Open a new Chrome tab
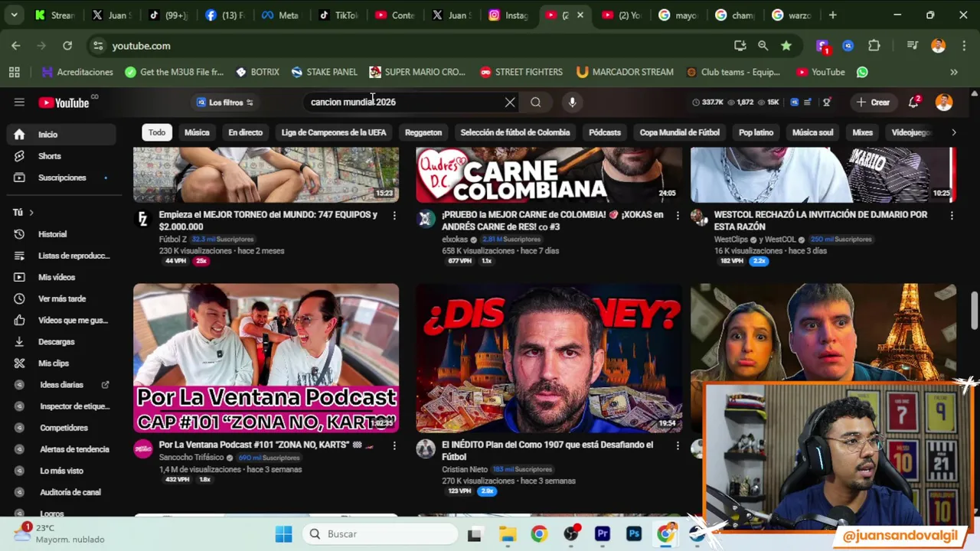The width and height of the screenshot is (980, 551). 832,15
